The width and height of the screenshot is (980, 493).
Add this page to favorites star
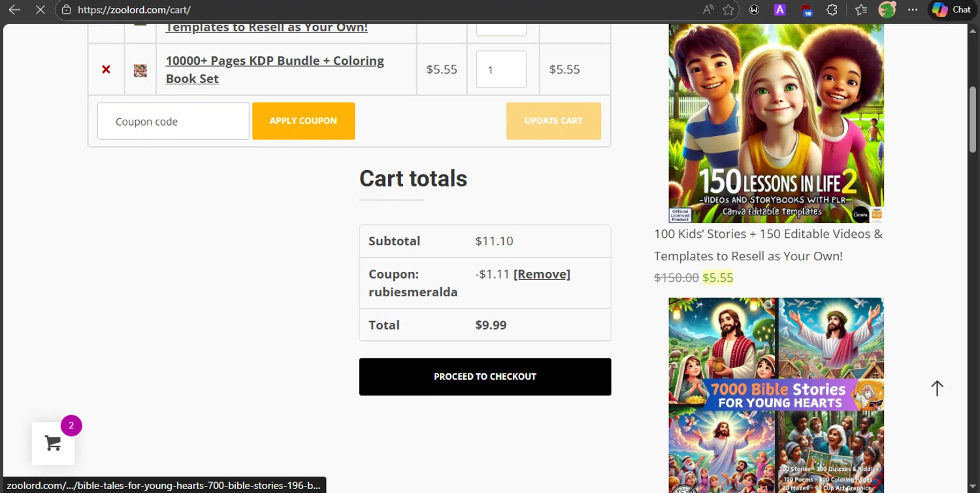point(728,10)
